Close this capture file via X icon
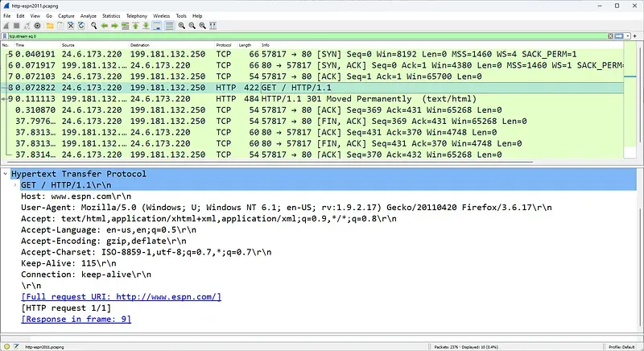The image size is (644, 351). 71,26
